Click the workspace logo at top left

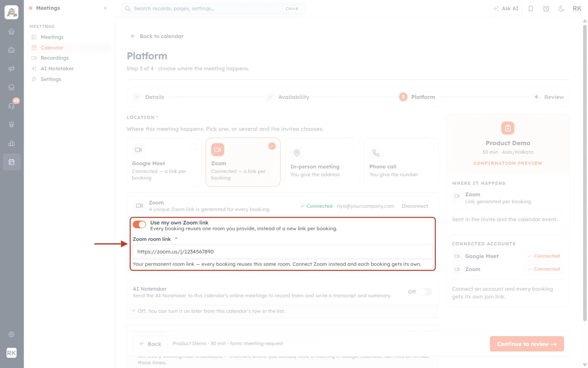coord(11,12)
